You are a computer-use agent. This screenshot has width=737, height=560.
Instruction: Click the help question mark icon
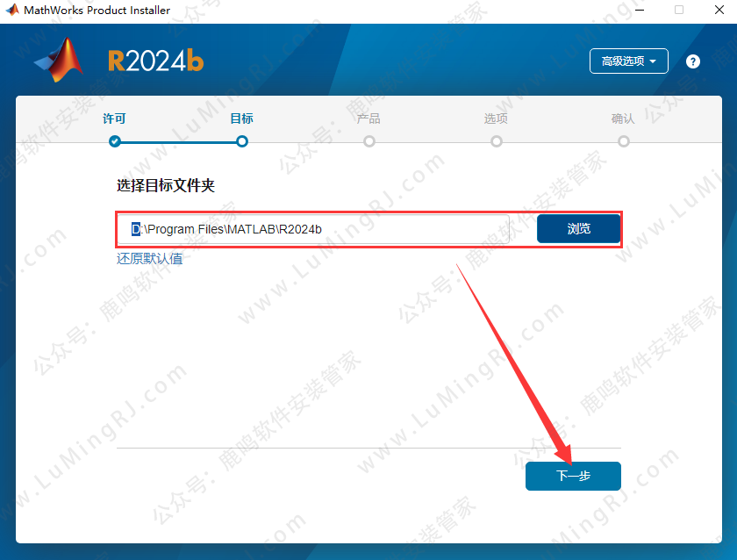692,61
